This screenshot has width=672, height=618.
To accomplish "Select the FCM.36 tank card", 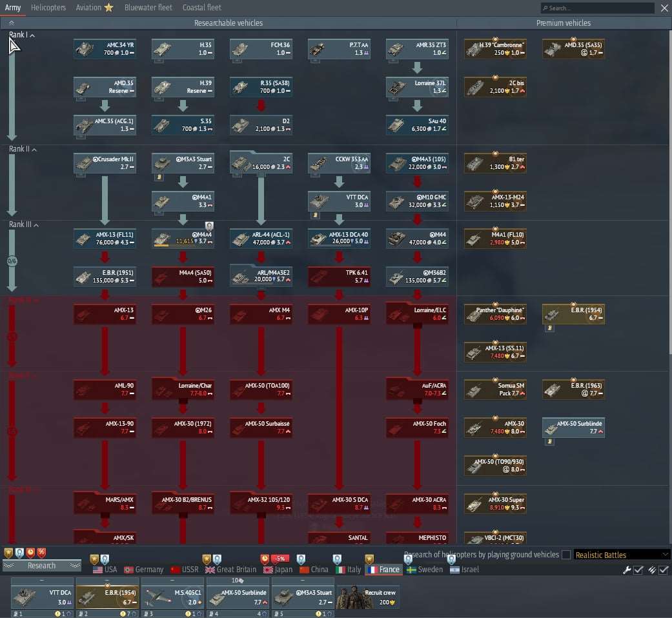I will [x=261, y=49].
